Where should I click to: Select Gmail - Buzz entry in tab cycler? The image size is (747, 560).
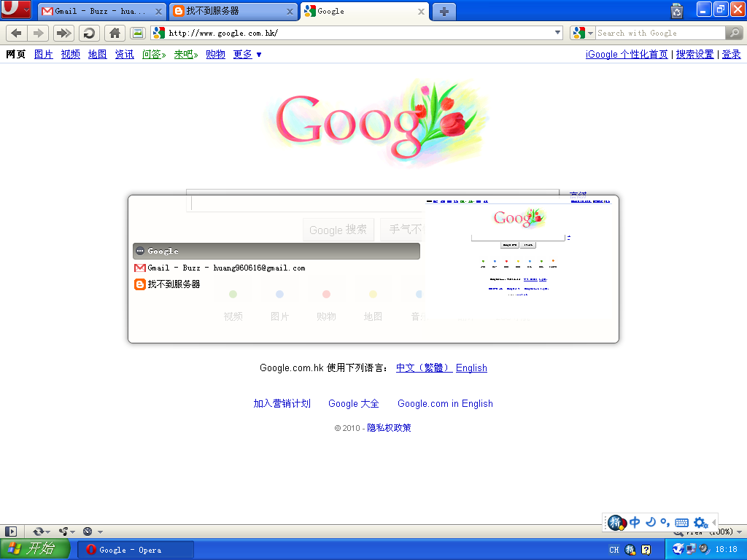pos(276,268)
